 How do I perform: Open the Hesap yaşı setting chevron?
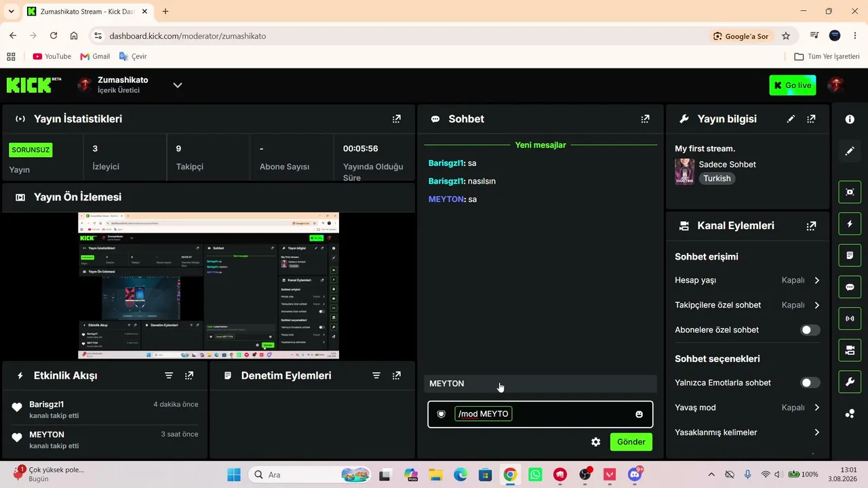pyautogui.click(x=816, y=280)
